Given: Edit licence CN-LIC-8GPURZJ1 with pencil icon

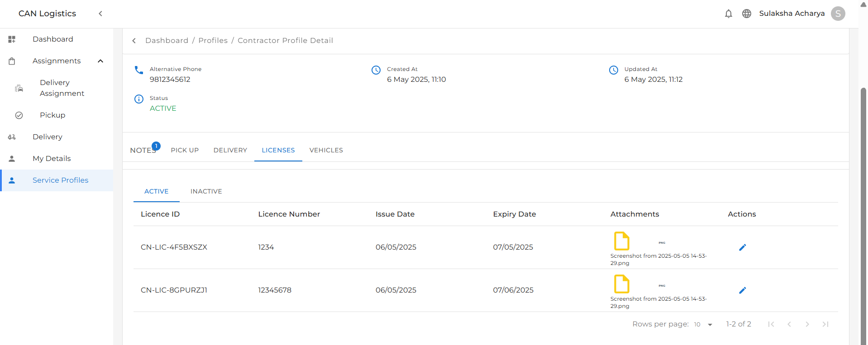Looking at the screenshot, I should point(742,290).
